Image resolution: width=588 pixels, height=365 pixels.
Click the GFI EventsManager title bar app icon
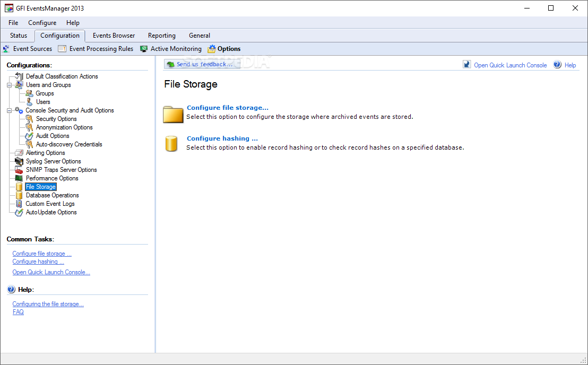point(8,8)
